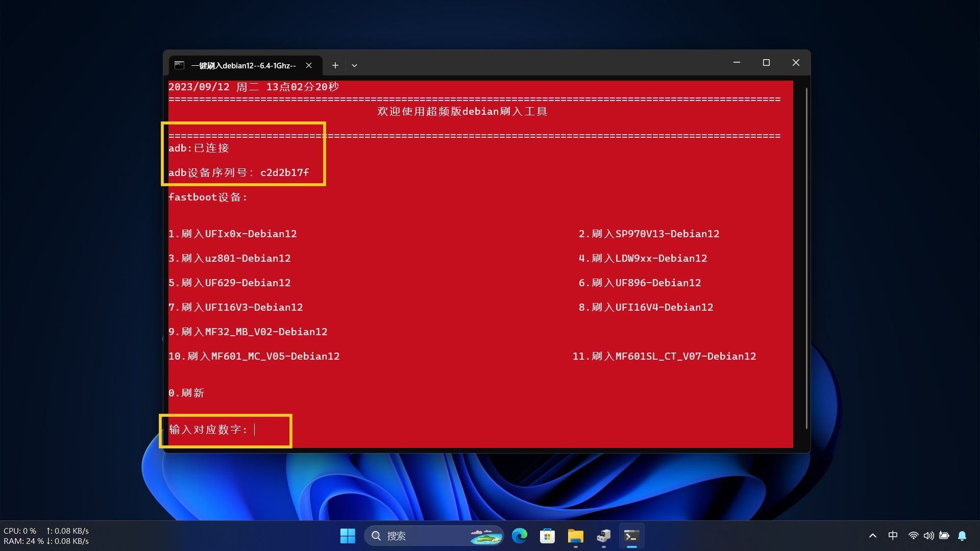980x551 pixels.
Task: Toggle the Chinese input method indicator
Action: tap(893, 536)
